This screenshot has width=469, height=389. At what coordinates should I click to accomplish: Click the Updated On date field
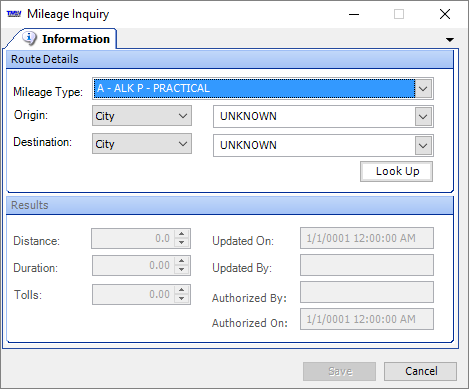367,238
